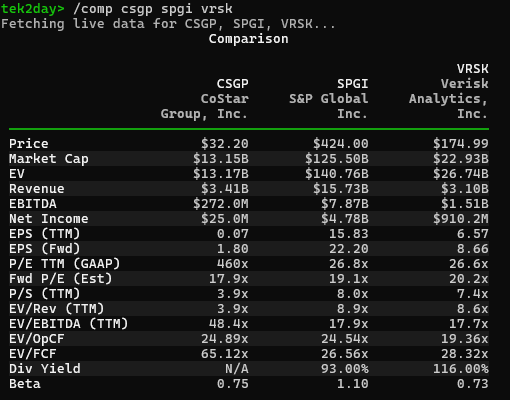Click the P/S value 7.4x

tap(472, 294)
